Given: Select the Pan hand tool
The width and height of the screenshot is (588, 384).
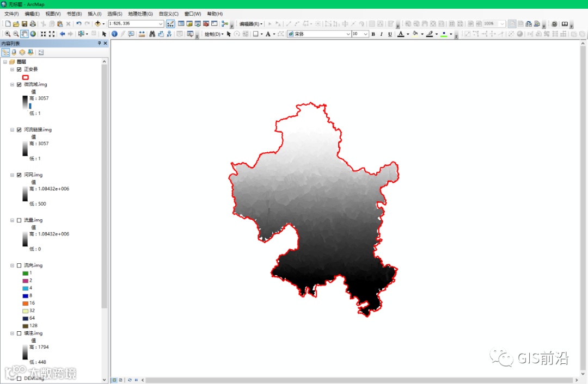Looking at the screenshot, I should pyautogui.click(x=24, y=34).
